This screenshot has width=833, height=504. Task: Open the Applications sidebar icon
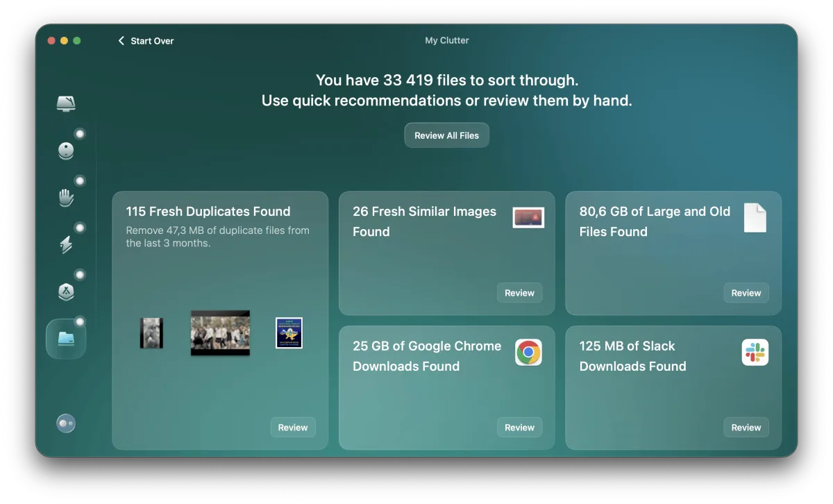tap(66, 292)
